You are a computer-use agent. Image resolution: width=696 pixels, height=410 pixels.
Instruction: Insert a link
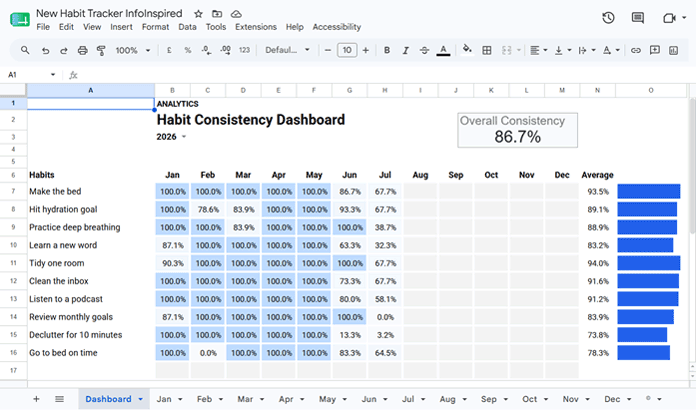click(x=636, y=51)
